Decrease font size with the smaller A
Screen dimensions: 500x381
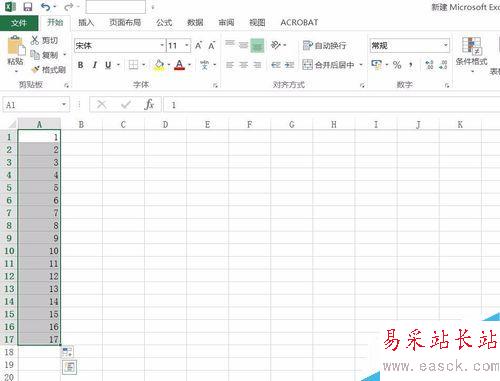coord(212,46)
